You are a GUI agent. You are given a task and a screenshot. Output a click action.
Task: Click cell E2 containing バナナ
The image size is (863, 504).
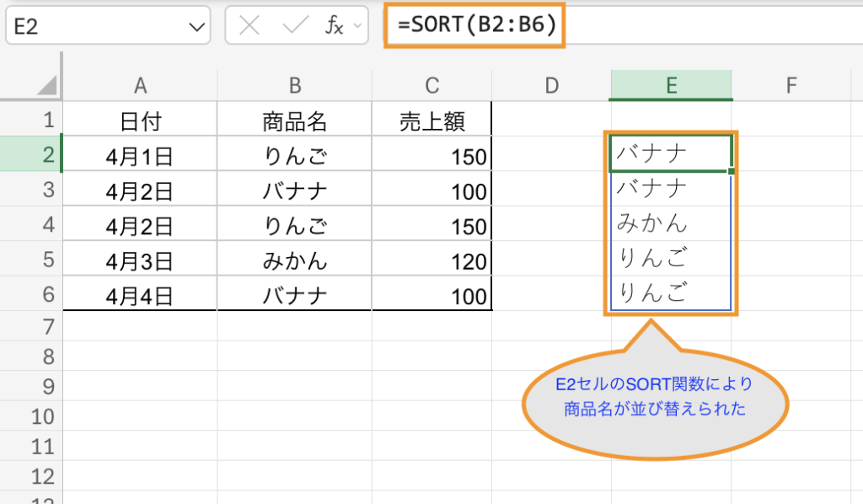pyautogui.click(x=669, y=154)
